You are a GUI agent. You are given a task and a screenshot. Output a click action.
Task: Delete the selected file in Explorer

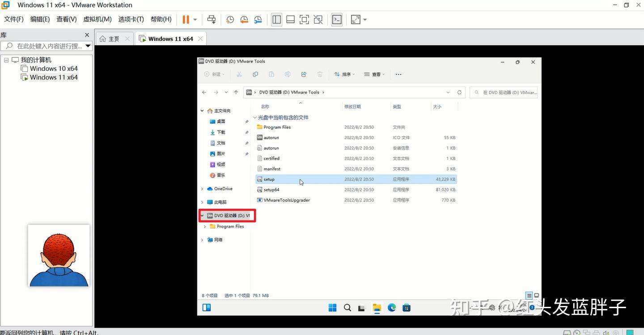(320, 74)
